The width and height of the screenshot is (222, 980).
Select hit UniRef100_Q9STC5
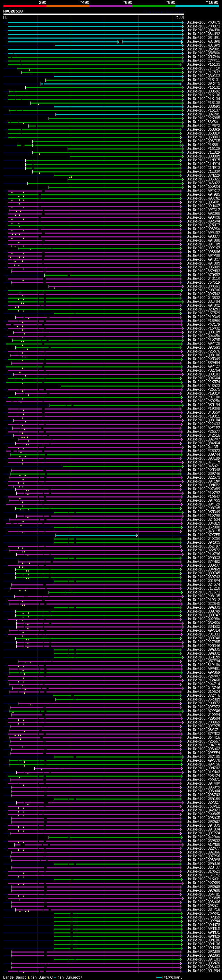(x=203, y=141)
